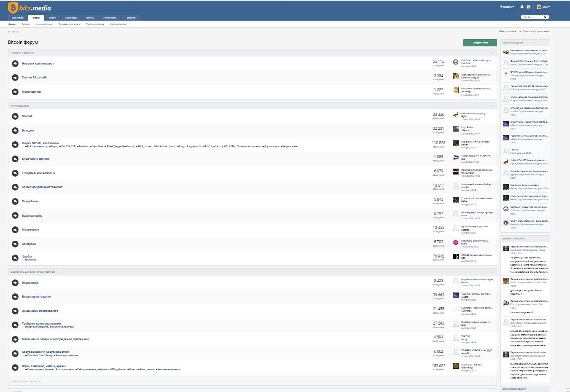This screenshot has height=392, width=570.
Task: Click forum icon beside Статьи Bits.media
Action: coord(15,78)
